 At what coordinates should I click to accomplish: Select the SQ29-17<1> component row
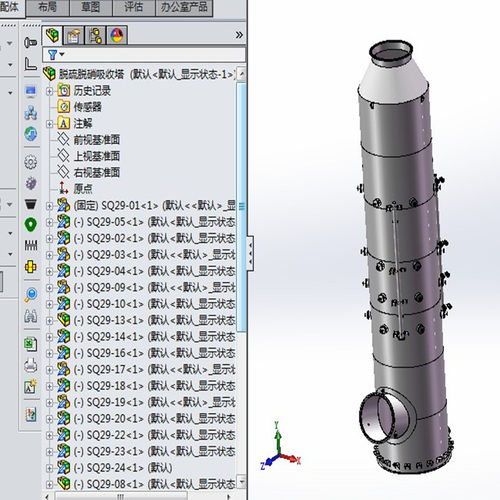click(x=146, y=369)
